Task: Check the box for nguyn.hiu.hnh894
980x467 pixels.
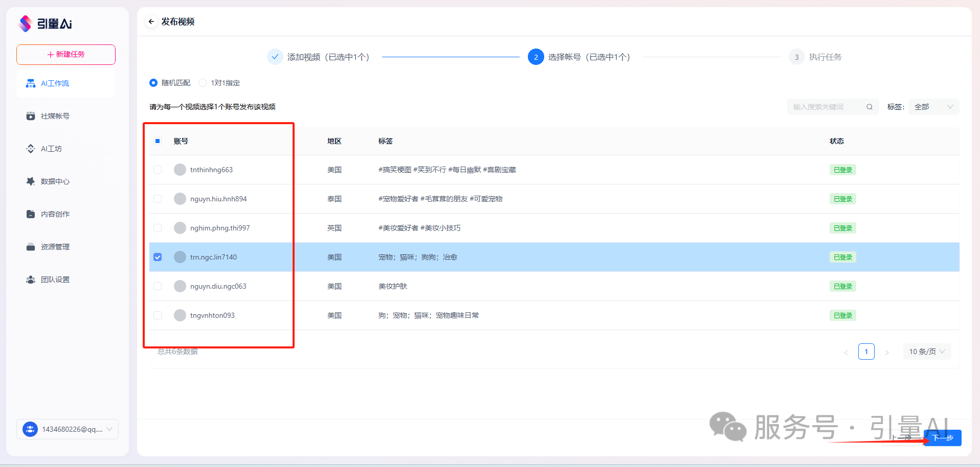Action: [x=158, y=199]
